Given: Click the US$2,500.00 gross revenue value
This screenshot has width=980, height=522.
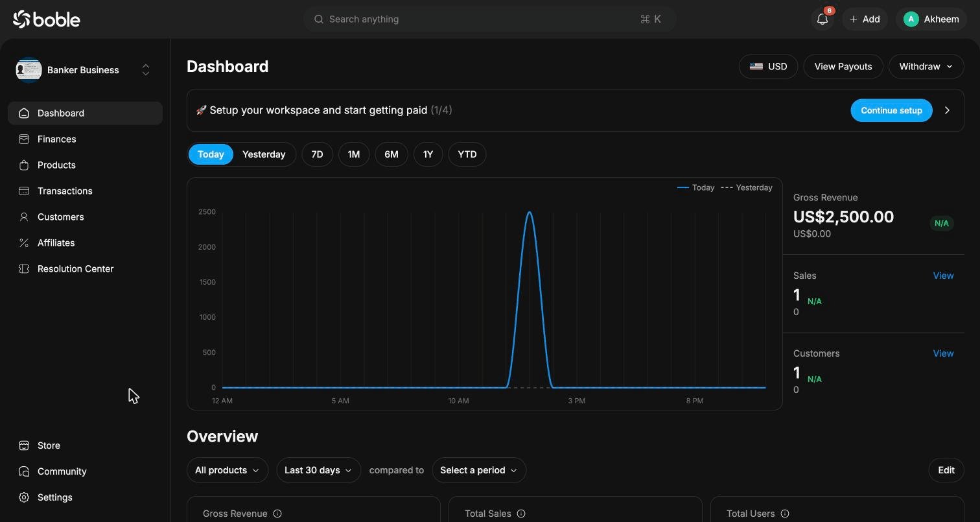Looking at the screenshot, I should click(843, 217).
